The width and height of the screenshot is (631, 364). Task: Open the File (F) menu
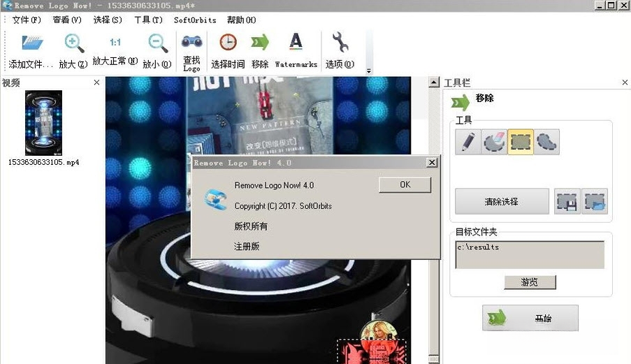pos(27,20)
